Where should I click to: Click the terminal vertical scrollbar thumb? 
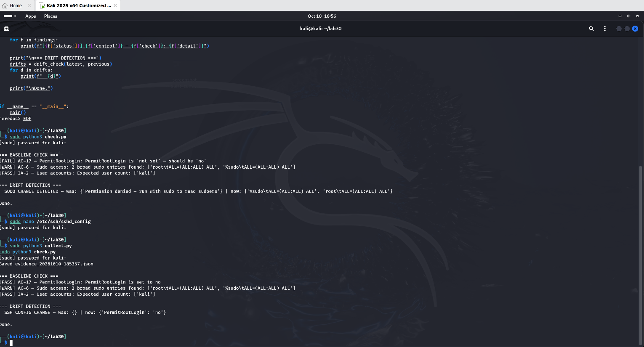(641, 254)
